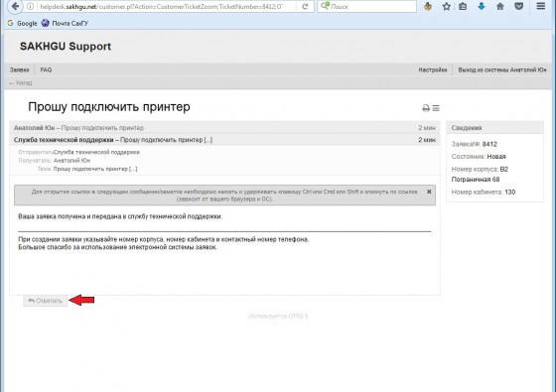Go to the Home page icon

pyautogui.click(x=500, y=6)
